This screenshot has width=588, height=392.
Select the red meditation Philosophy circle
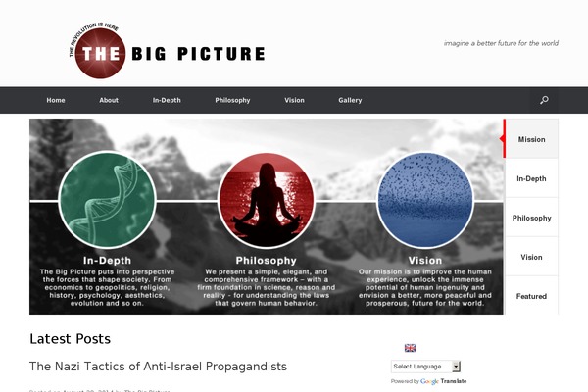[x=267, y=200]
